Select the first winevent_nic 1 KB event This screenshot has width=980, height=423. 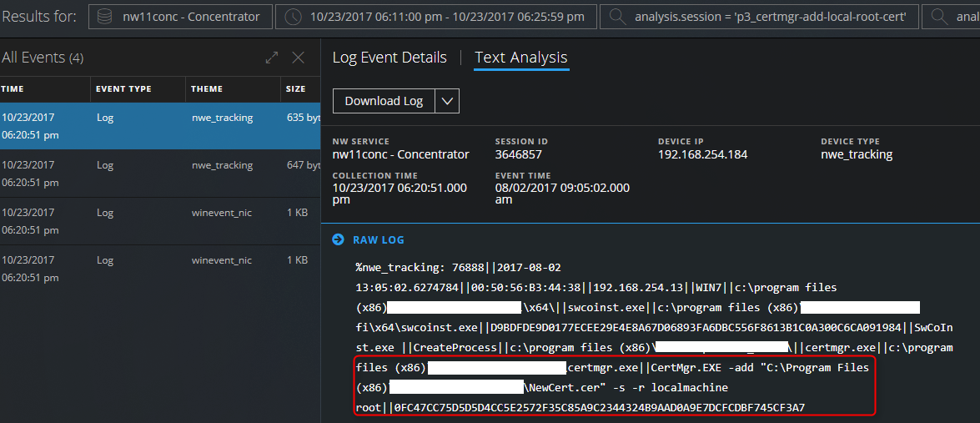pyautogui.click(x=160, y=221)
